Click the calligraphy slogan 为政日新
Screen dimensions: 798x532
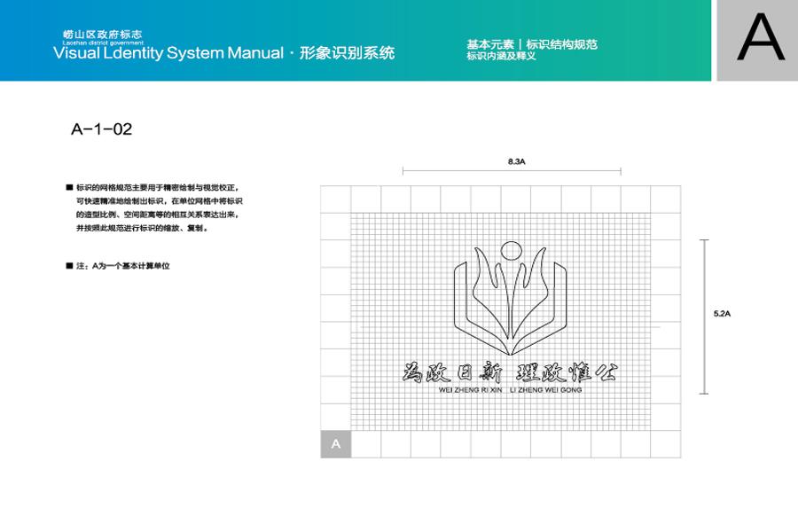452,372
